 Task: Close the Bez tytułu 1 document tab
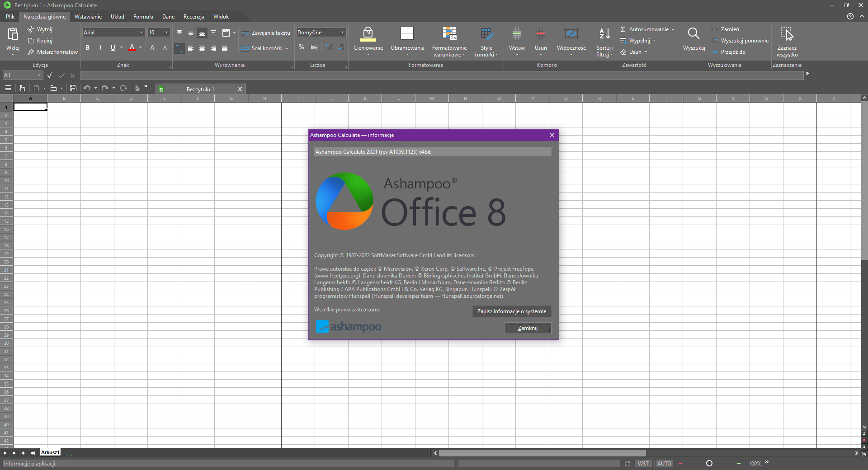click(x=240, y=89)
